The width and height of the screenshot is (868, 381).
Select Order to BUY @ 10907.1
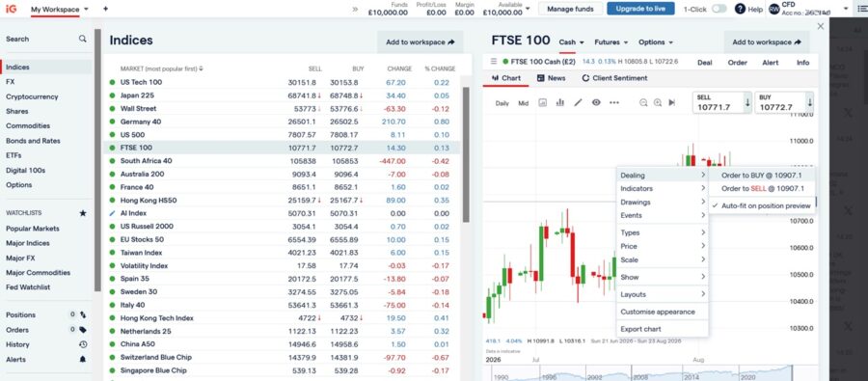coord(762,175)
